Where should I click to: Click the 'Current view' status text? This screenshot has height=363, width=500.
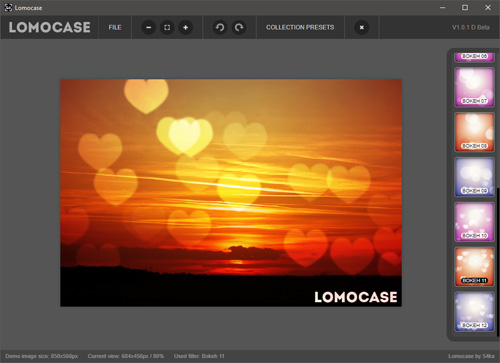coord(126,356)
